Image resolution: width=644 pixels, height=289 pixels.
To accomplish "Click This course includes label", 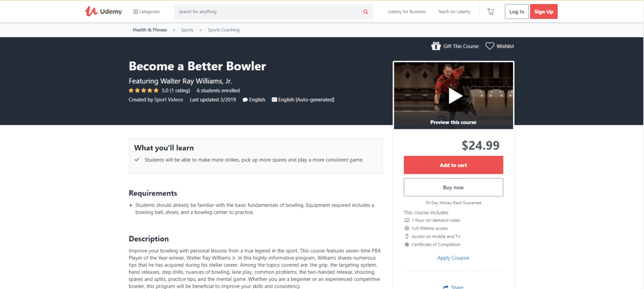I will (x=426, y=213).
